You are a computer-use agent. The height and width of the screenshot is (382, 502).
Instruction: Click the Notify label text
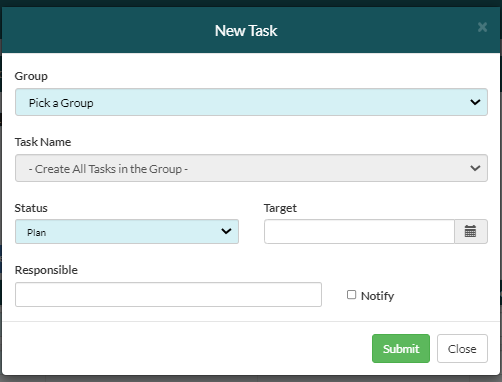(377, 296)
